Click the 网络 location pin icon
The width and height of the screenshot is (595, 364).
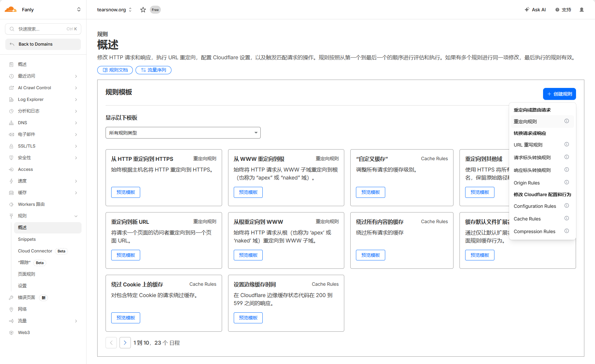point(11,309)
